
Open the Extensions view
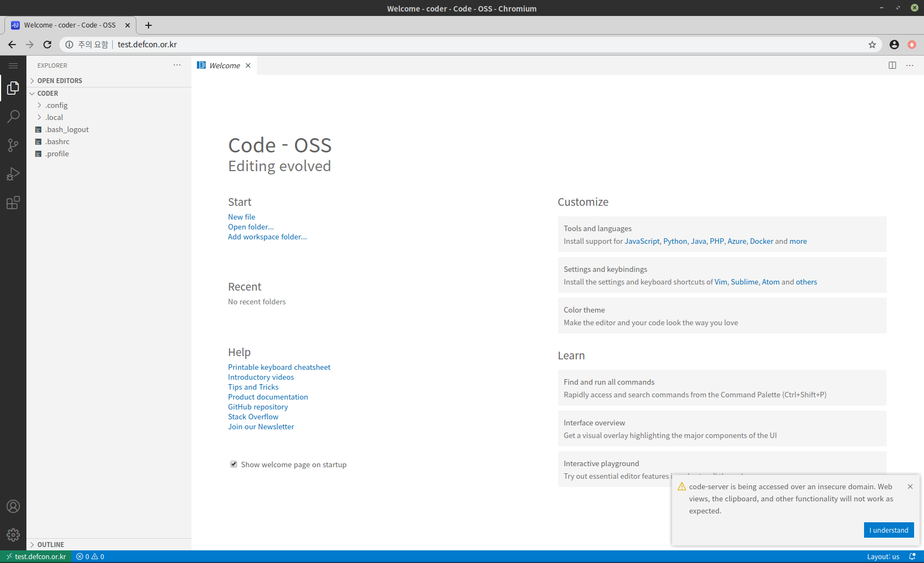click(13, 203)
